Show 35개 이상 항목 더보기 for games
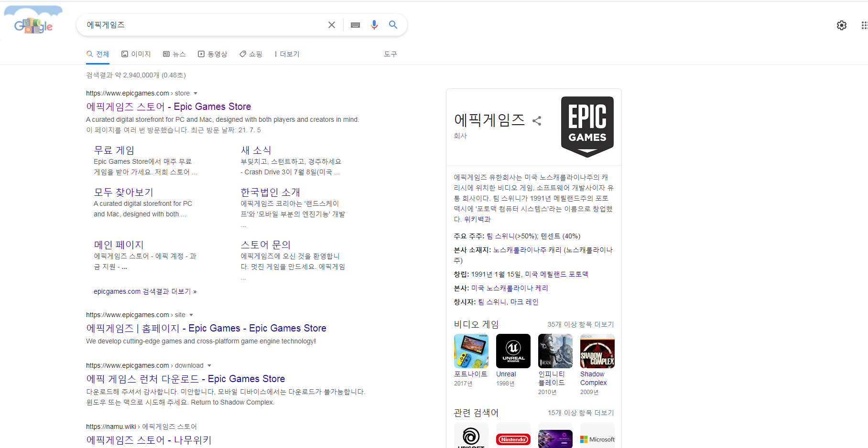This screenshot has height=448, width=868. (581, 324)
